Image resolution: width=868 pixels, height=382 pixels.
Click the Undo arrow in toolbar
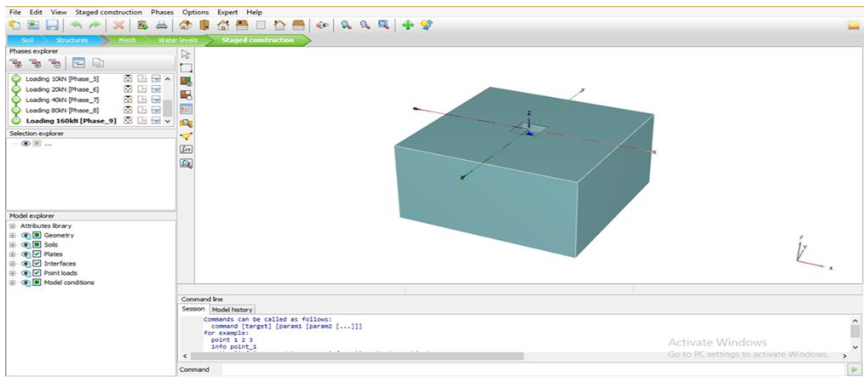click(76, 25)
